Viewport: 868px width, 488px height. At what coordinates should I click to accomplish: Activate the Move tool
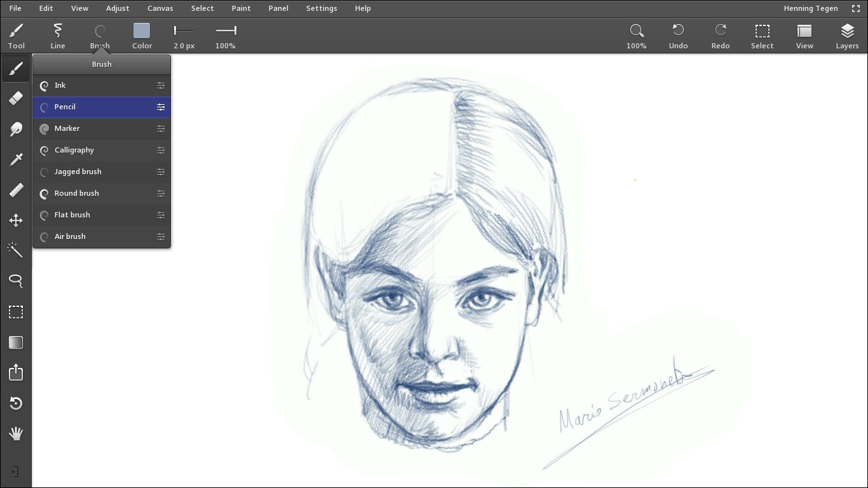pos(15,220)
